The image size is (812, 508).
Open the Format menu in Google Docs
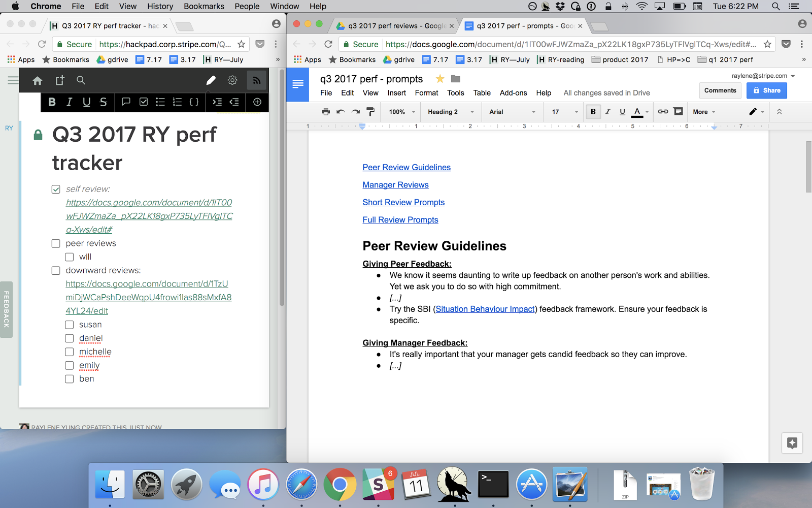[426, 93]
